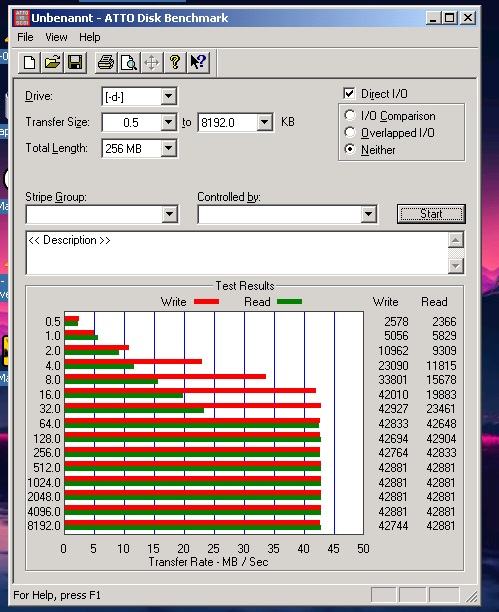This screenshot has height=612, width=499.
Task: Click the Start button
Action: click(431, 214)
